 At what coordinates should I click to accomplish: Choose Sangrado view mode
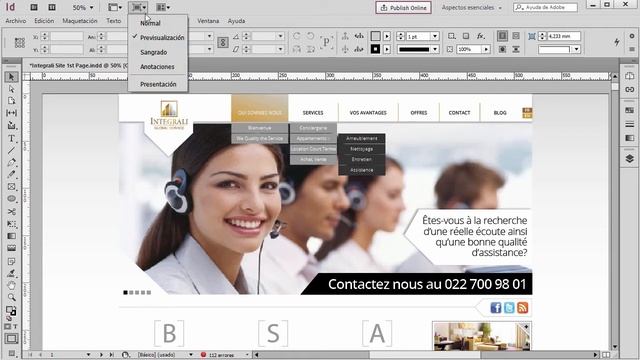point(153,52)
